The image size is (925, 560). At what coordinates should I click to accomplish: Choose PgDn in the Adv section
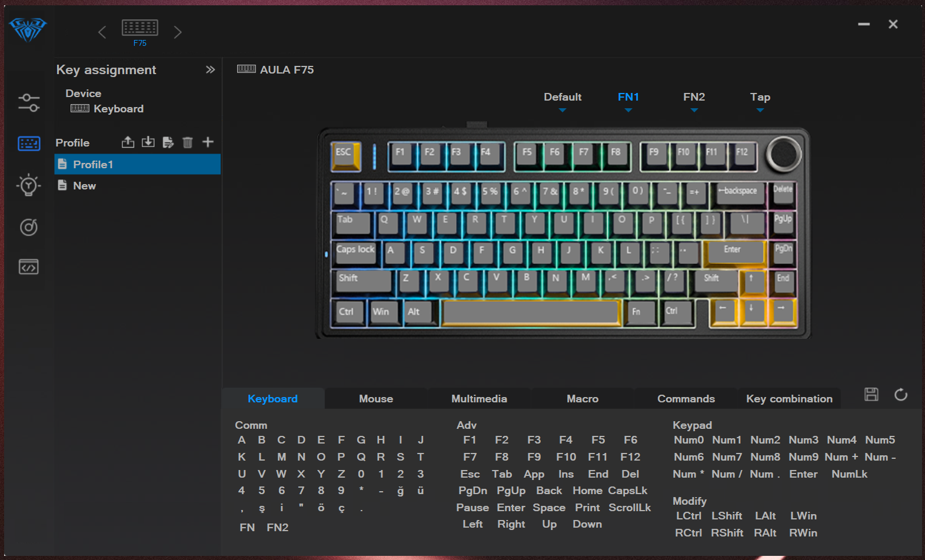pos(473,491)
